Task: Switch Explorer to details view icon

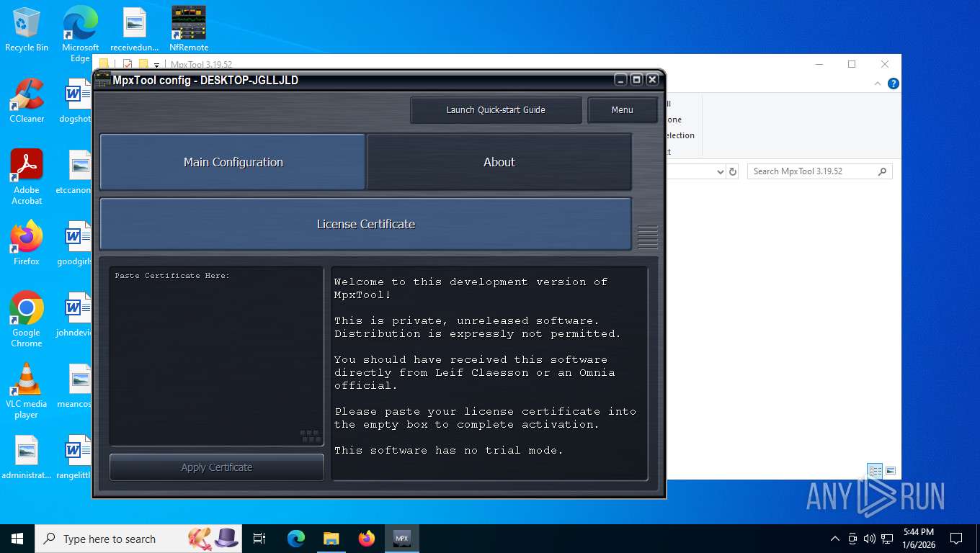Action: [x=876, y=471]
